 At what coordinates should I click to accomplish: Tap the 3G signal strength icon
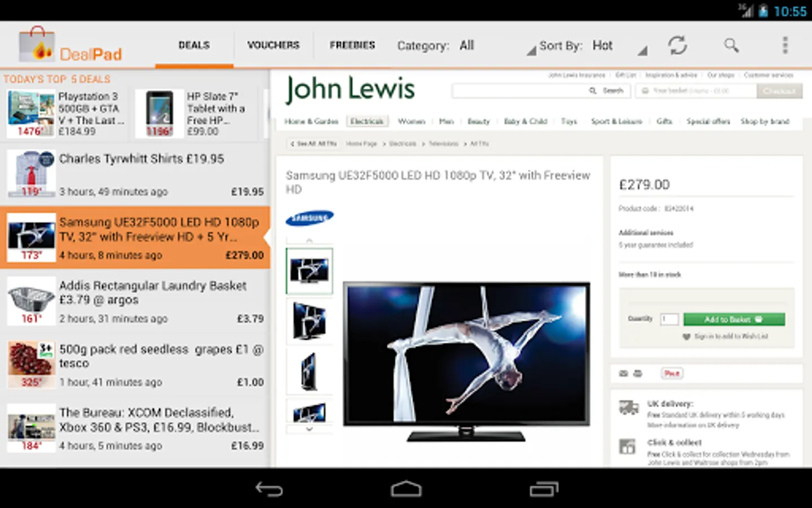pos(745,11)
